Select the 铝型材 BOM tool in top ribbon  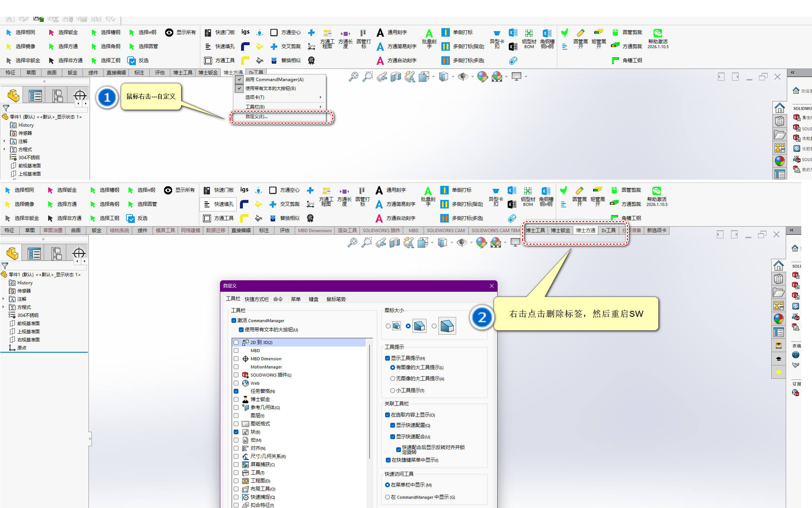(529, 33)
